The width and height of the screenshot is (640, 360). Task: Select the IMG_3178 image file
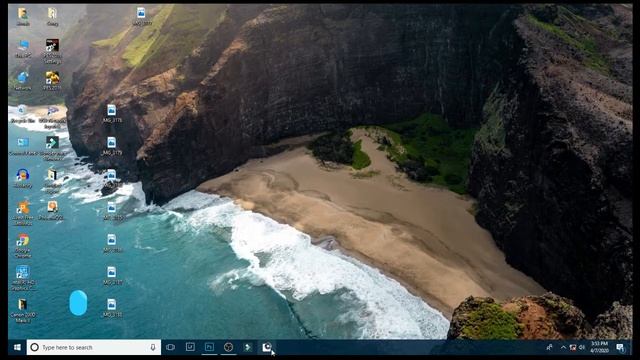click(112, 113)
